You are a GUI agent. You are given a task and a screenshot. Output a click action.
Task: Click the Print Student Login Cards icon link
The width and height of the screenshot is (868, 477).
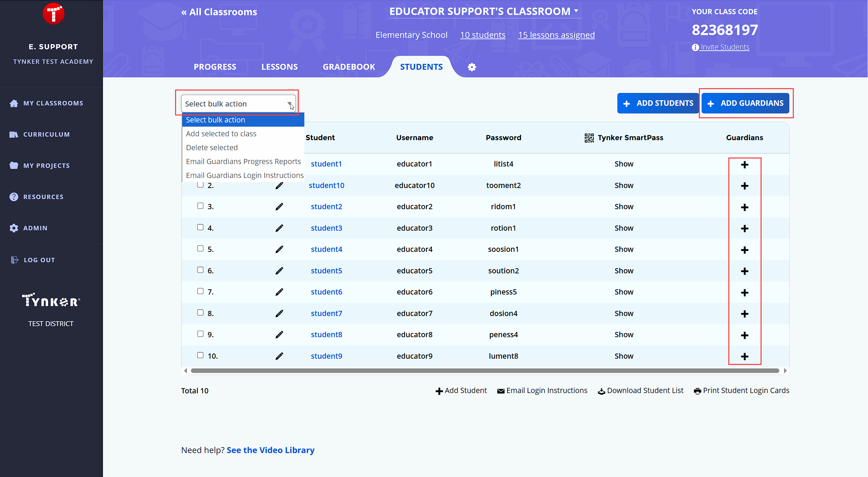[x=741, y=391]
